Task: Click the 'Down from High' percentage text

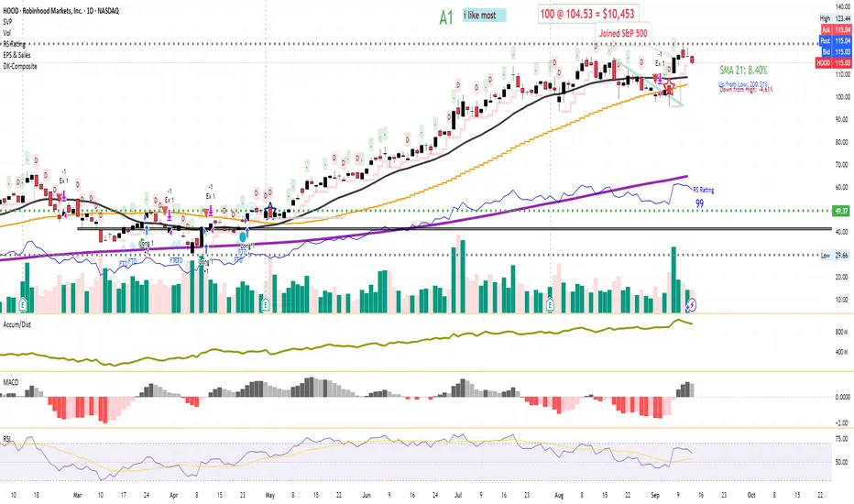Action: pos(746,90)
